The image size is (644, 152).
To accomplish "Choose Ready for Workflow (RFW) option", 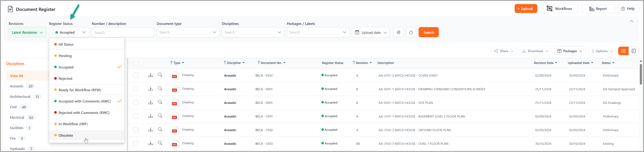I will [87, 90].
